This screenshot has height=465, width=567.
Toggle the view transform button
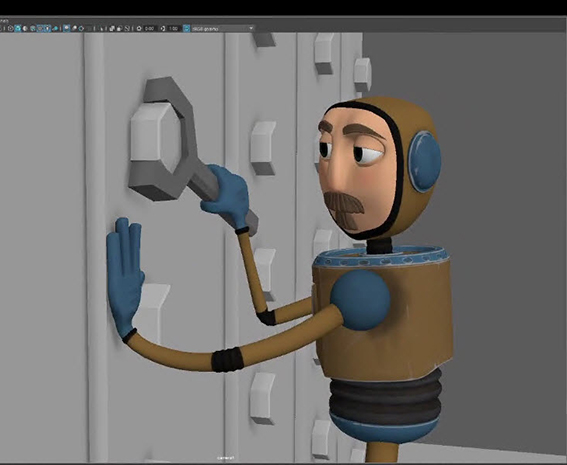(187, 29)
